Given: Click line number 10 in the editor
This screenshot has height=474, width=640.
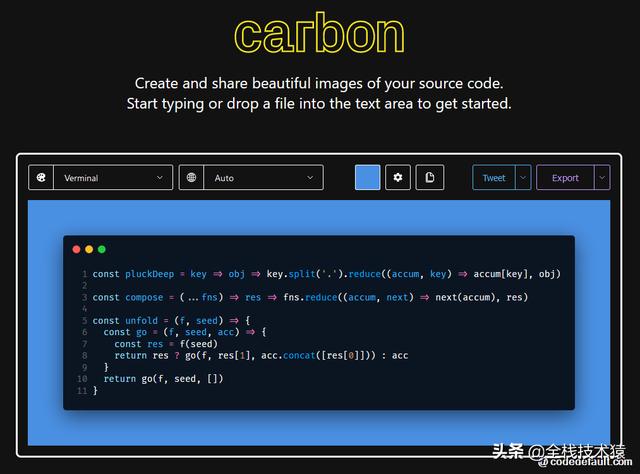Looking at the screenshot, I should (x=82, y=379).
